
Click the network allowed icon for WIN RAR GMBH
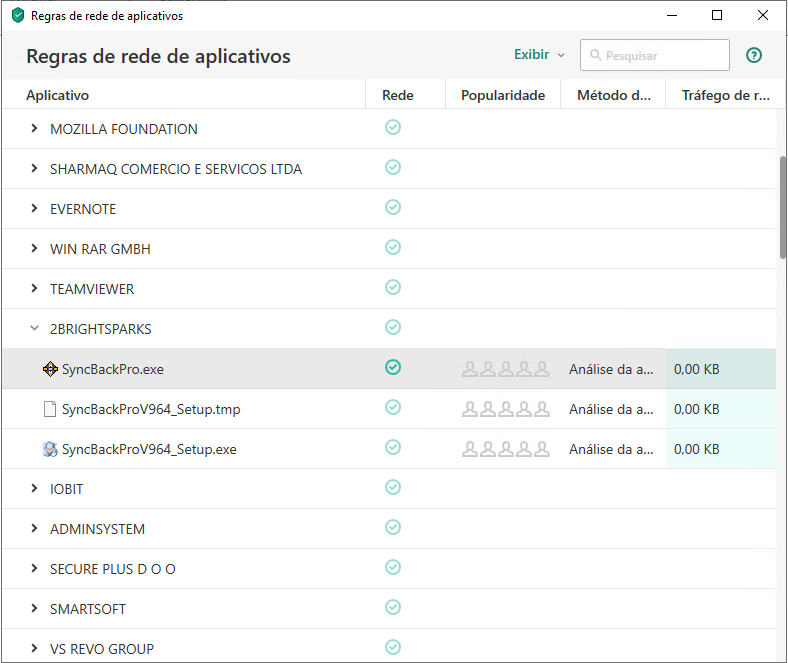393,247
